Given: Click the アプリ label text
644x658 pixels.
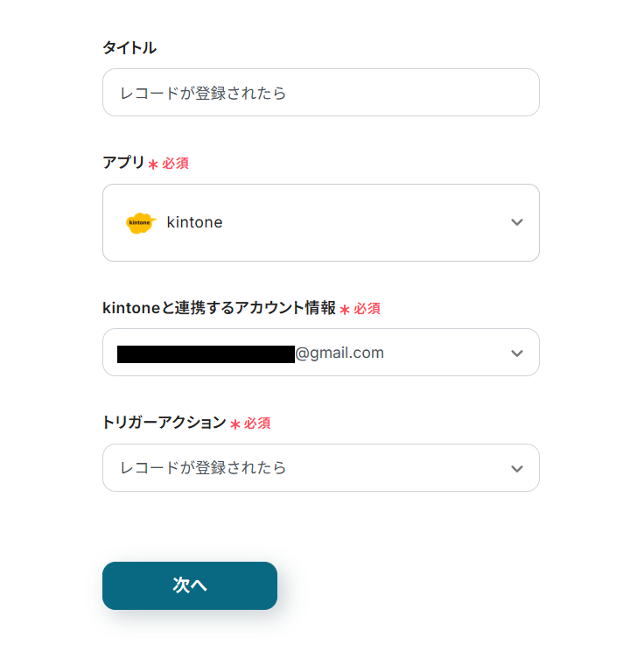Looking at the screenshot, I should (x=123, y=163).
